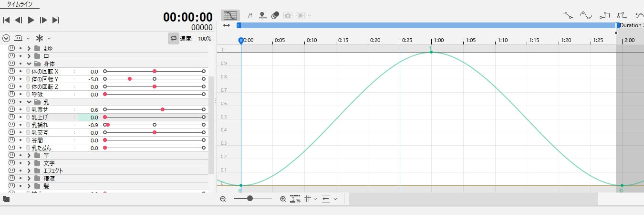
Task: Click the onion skin overlapping circles icon
Action: click(275, 15)
